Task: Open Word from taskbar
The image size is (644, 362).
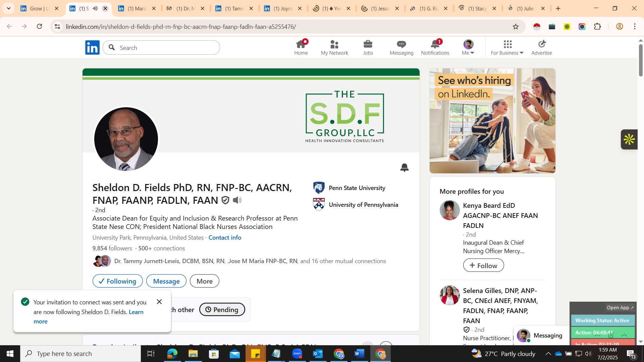Action: (360, 354)
